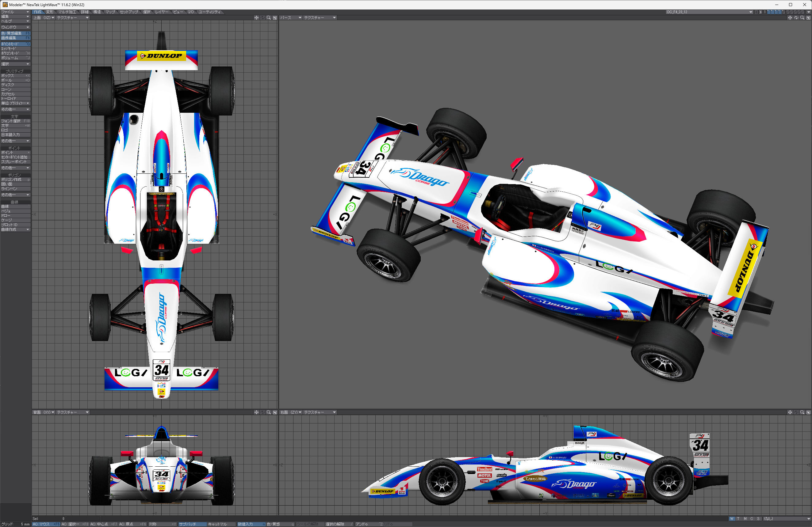812x527 pixels.
Task: Click the pan icon in the top-view (上面) viewport header
Action: tap(256, 18)
